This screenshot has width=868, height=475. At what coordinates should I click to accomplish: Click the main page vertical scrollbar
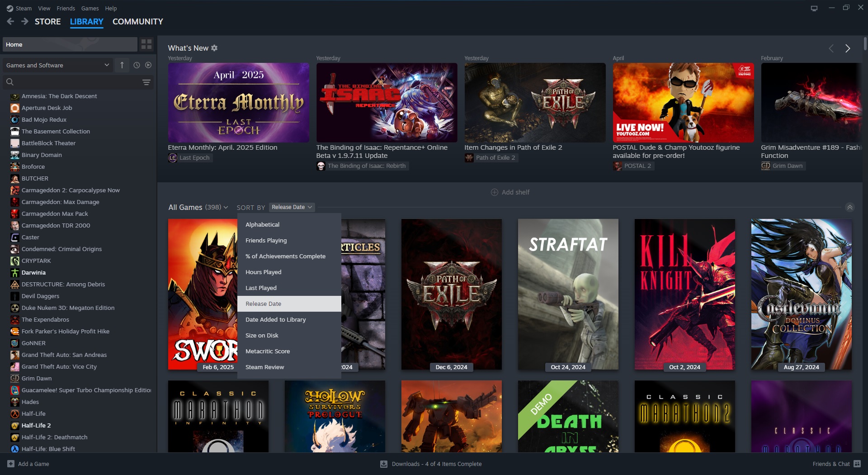(x=865, y=44)
